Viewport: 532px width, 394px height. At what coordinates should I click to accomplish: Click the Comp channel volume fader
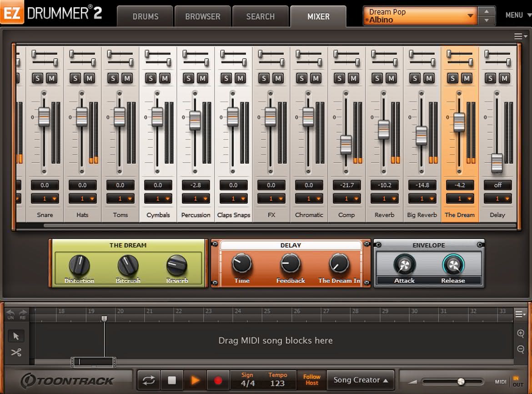[x=346, y=145]
